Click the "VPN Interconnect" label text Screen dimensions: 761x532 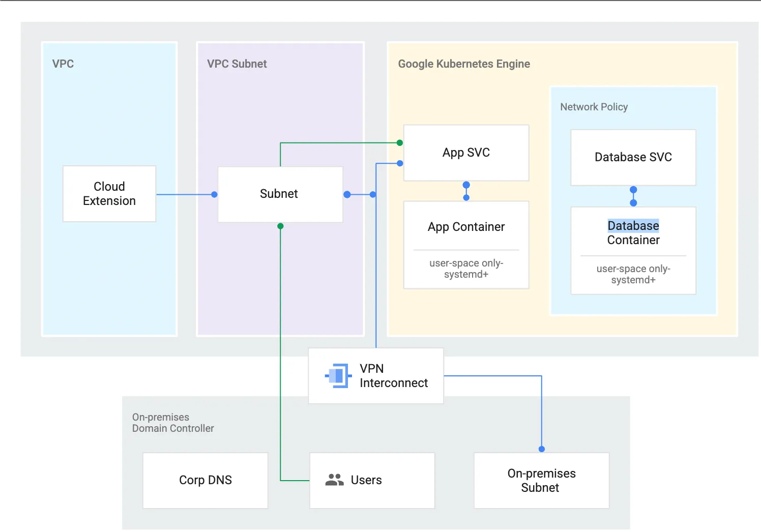[x=394, y=376]
